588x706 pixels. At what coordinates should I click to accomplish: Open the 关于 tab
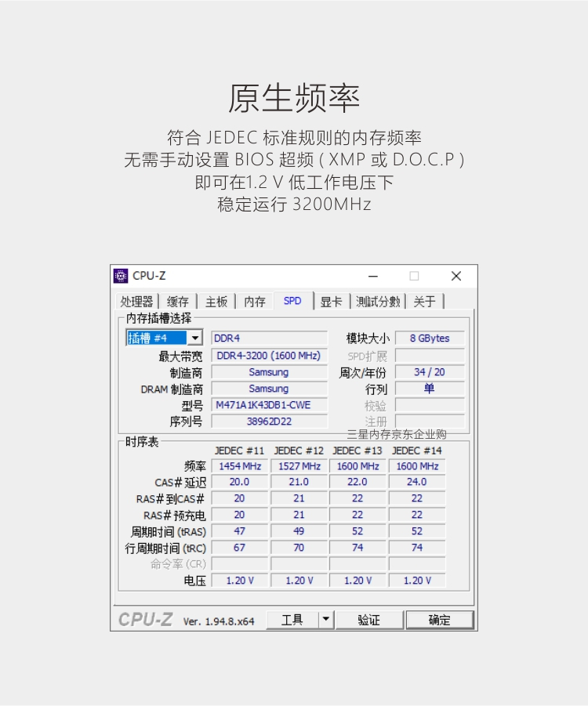coord(424,301)
